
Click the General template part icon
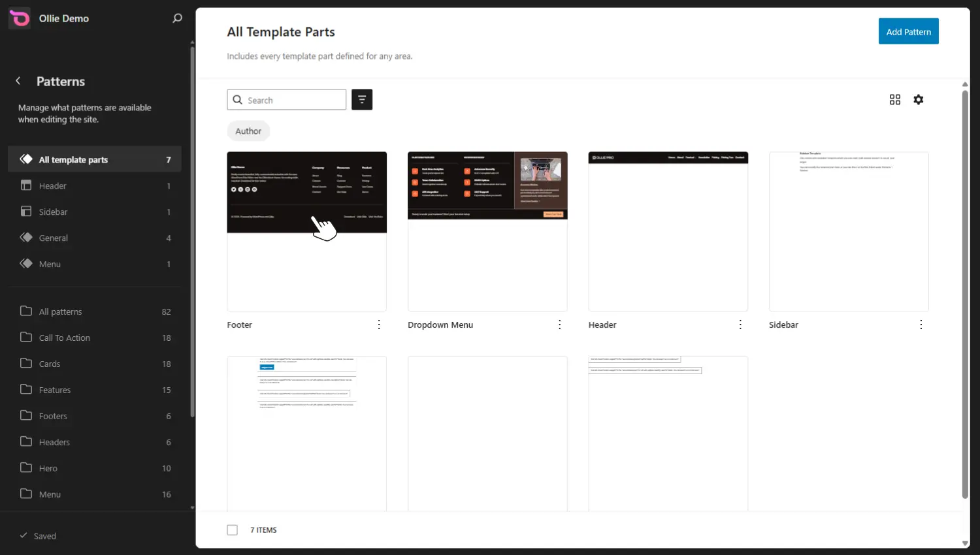(26, 238)
